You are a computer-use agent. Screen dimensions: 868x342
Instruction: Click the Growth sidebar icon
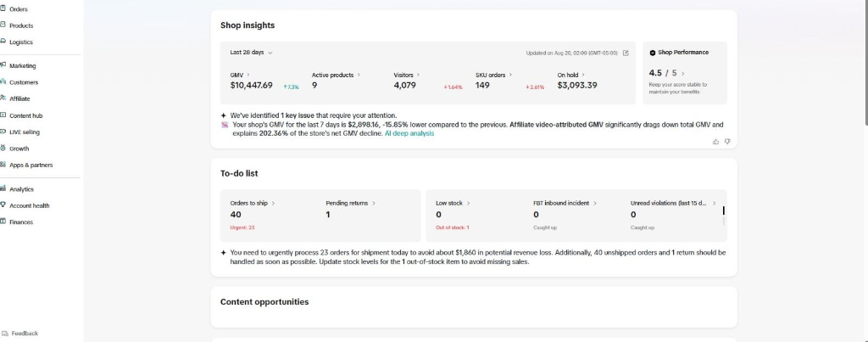pos(3,148)
